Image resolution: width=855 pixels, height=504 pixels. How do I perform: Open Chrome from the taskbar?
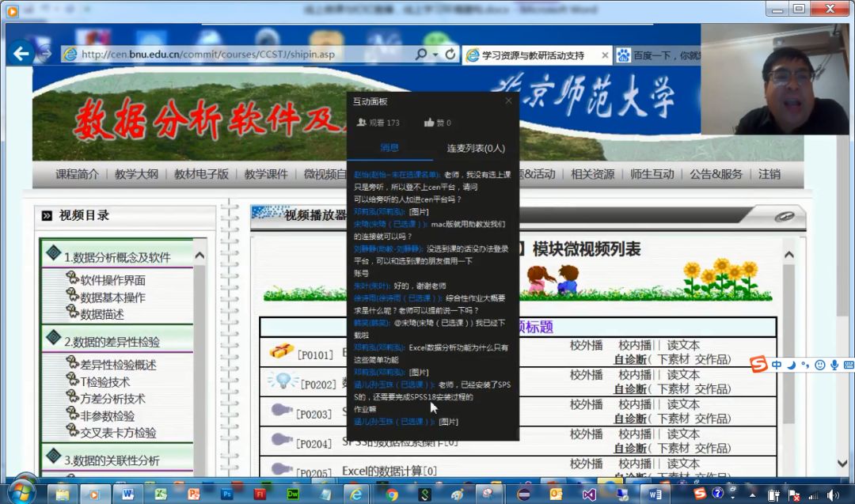(391, 495)
